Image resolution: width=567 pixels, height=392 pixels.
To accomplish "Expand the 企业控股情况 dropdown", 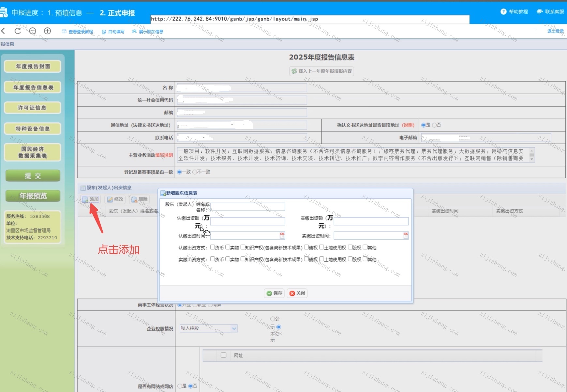I will [x=234, y=328].
